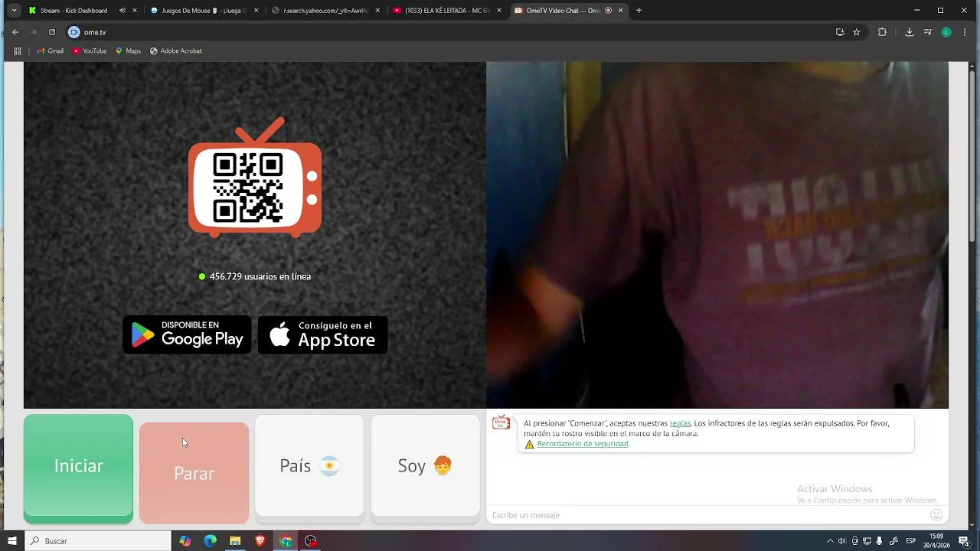Image resolution: width=980 pixels, height=551 pixels.
Task: Open the browser downloads panel
Action: [910, 32]
